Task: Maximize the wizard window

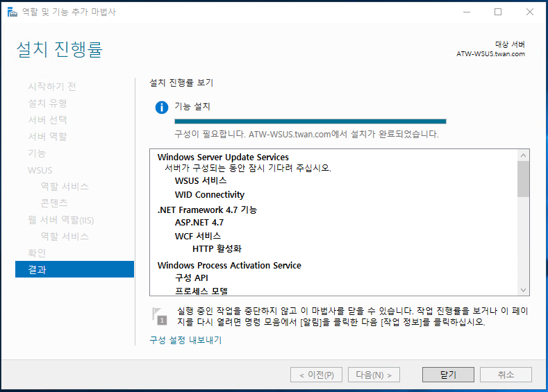Action: pyautogui.click(x=498, y=12)
